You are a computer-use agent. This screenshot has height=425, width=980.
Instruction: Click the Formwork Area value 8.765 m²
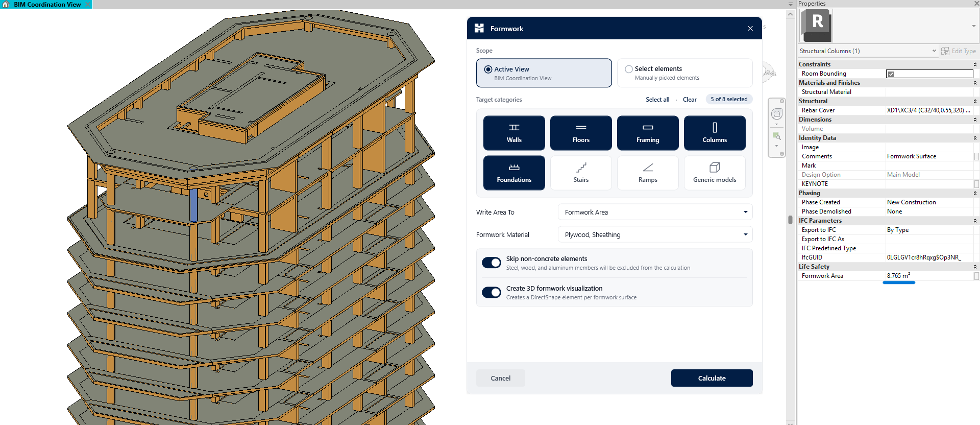click(x=898, y=276)
